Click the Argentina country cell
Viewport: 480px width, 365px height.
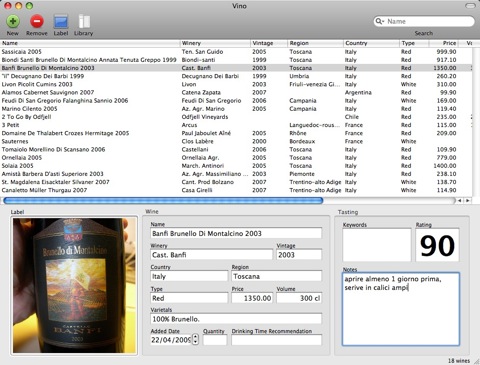point(358,92)
